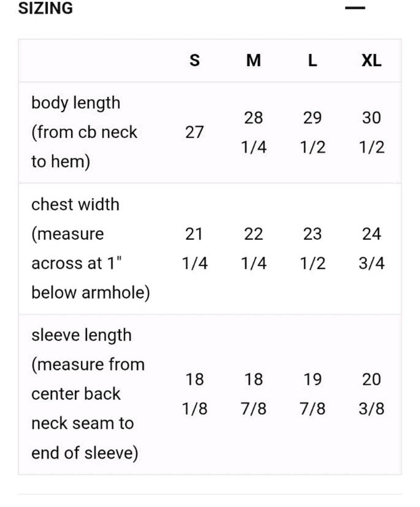Click the SIZING section heading
The height and width of the screenshot is (507, 420).
[x=45, y=8]
